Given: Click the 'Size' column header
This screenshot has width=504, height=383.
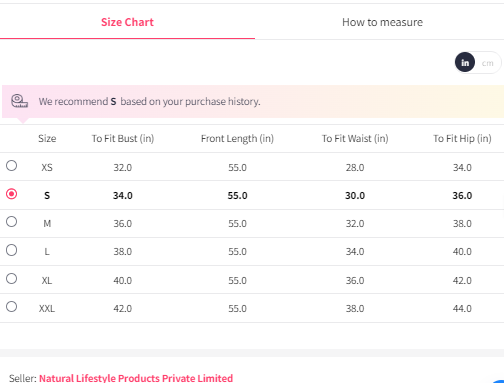Looking at the screenshot, I should (x=47, y=138).
